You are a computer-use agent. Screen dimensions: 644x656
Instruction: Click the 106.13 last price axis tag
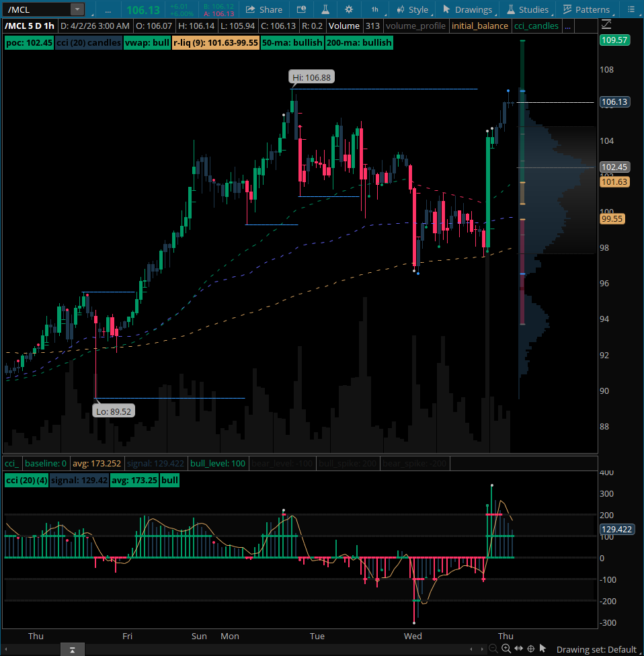point(614,101)
